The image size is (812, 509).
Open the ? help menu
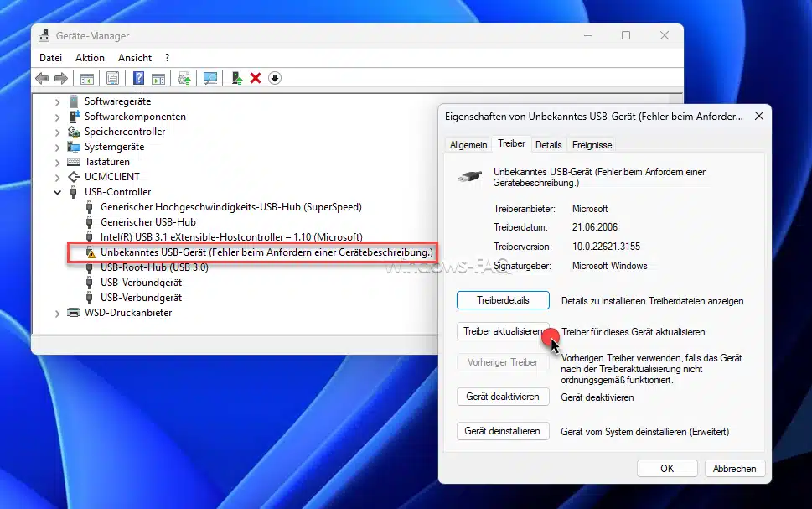(x=167, y=58)
